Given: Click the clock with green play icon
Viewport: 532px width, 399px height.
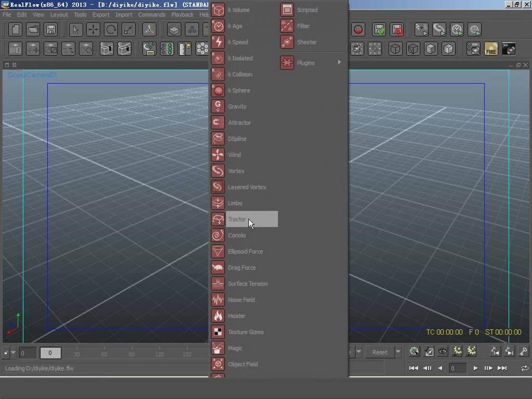Looking at the screenshot, I should click(x=457, y=30).
